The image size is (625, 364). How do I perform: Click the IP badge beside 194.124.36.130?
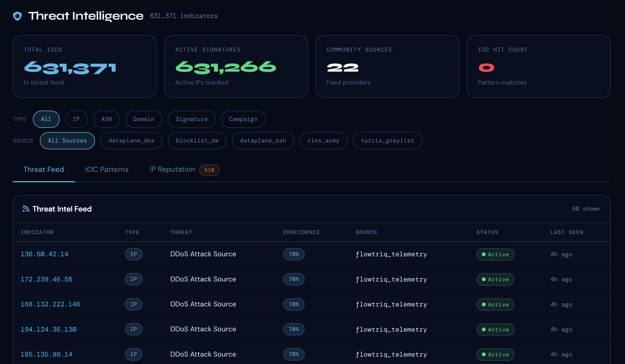[133, 329]
